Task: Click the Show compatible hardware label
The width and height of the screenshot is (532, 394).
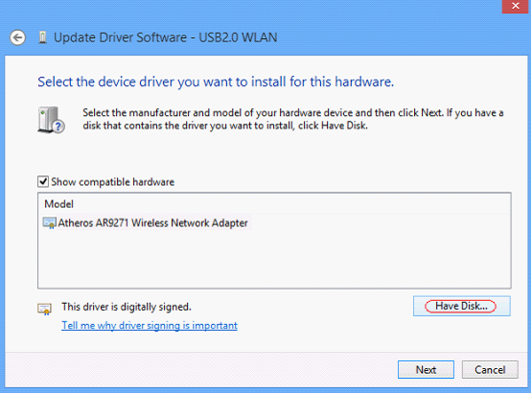Action: click(x=113, y=182)
